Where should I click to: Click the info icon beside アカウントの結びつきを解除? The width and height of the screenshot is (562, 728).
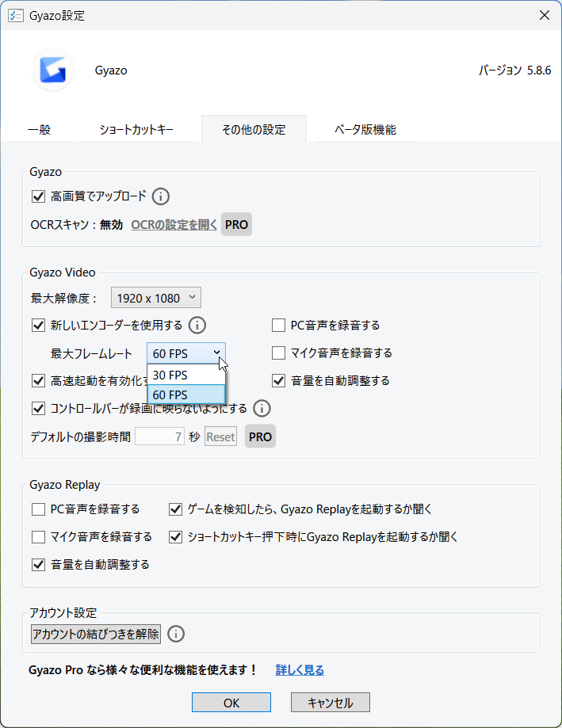tap(176, 634)
